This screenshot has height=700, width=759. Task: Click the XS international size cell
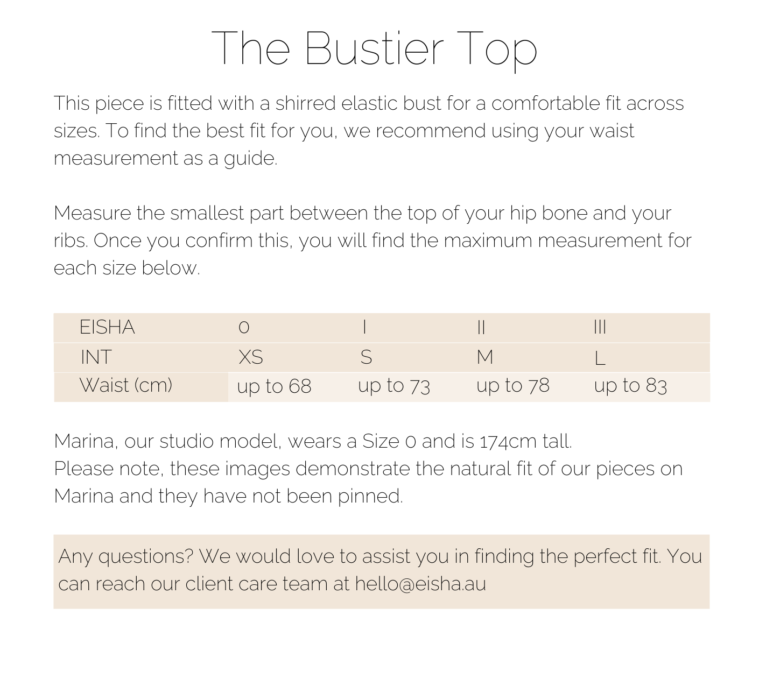(251, 357)
